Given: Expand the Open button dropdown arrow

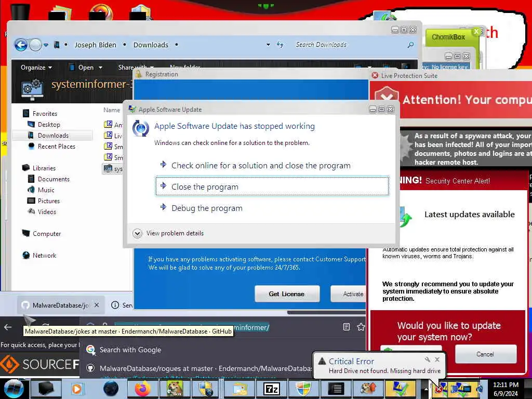Looking at the screenshot, I should click(x=100, y=68).
